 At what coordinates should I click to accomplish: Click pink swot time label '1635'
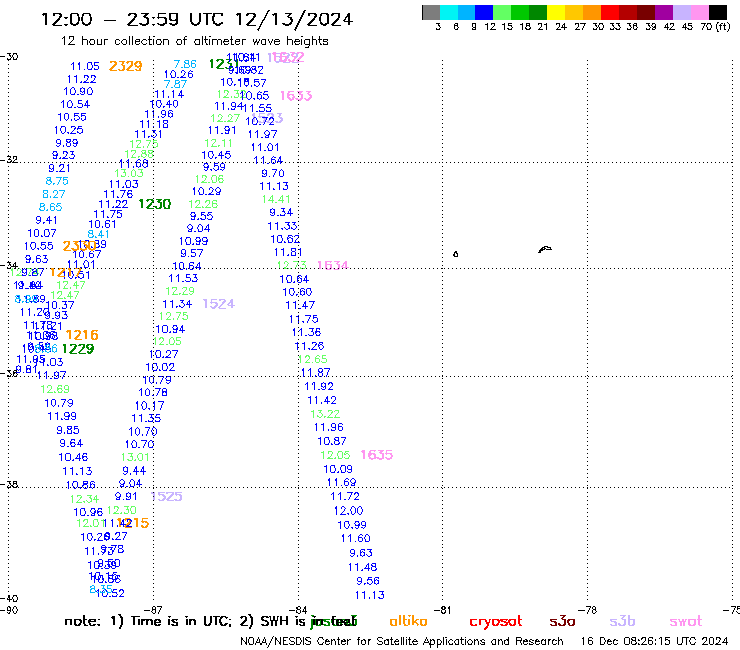(x=377, y=455)
